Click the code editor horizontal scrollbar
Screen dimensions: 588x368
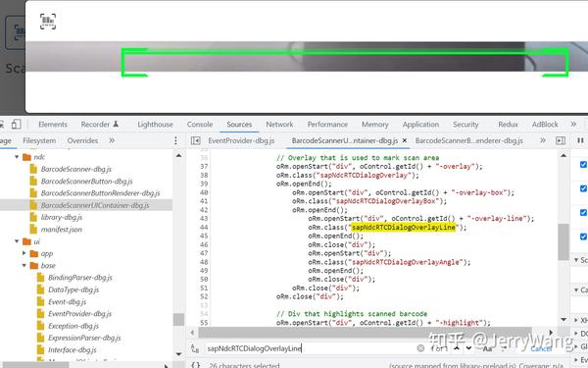click(365, 333)
